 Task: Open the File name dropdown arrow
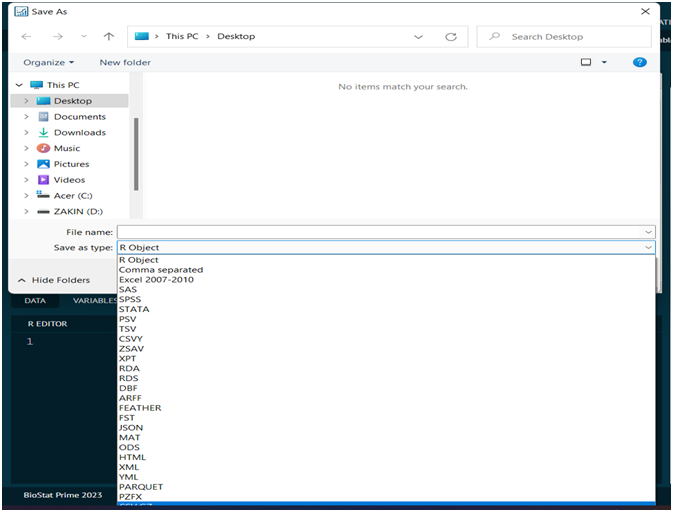point(648,232)
